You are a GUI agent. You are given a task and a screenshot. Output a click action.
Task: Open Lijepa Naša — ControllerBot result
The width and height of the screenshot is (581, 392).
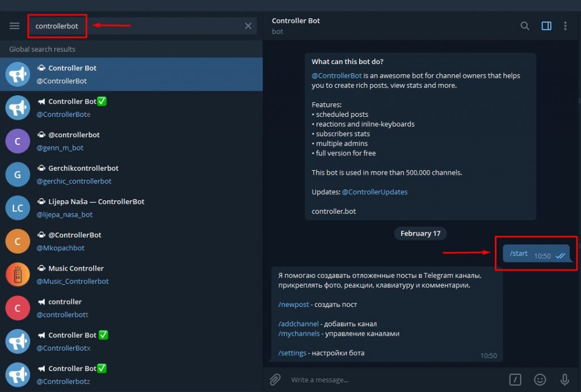(x=131, y=208)
